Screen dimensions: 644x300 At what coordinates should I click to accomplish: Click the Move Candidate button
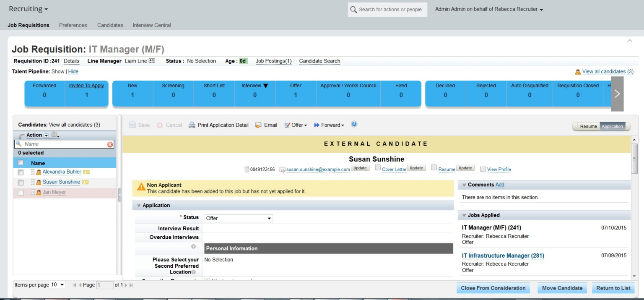pyautogui.click(x=562, y=288)
